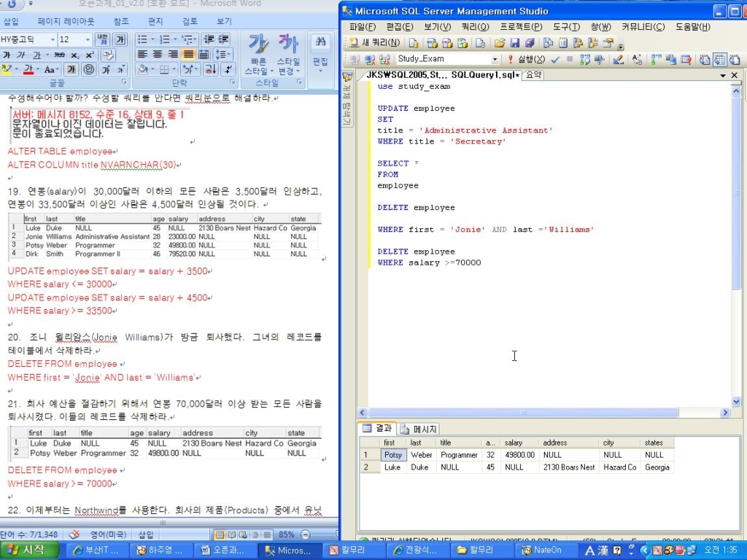The image size is (747, 560).
Task: Click Save All icon in SSMS toolbar
Action: click(x=530, y=43)
